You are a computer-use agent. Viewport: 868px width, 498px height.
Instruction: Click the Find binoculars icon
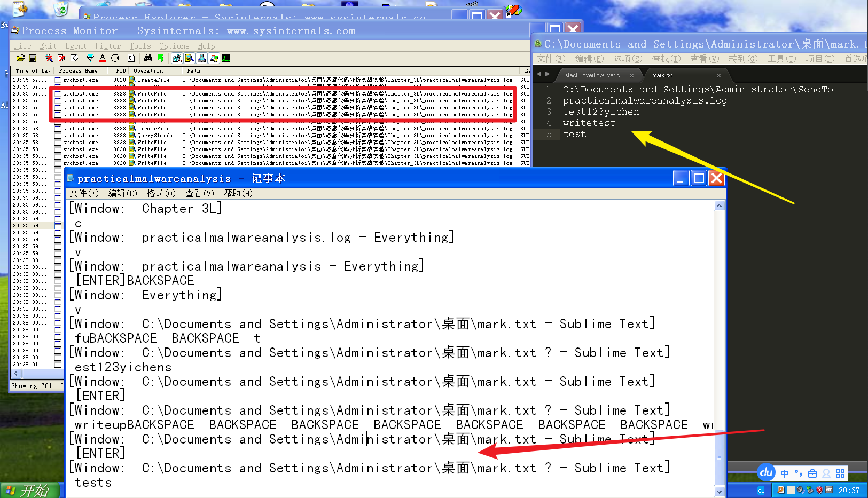tap(148, 58)
